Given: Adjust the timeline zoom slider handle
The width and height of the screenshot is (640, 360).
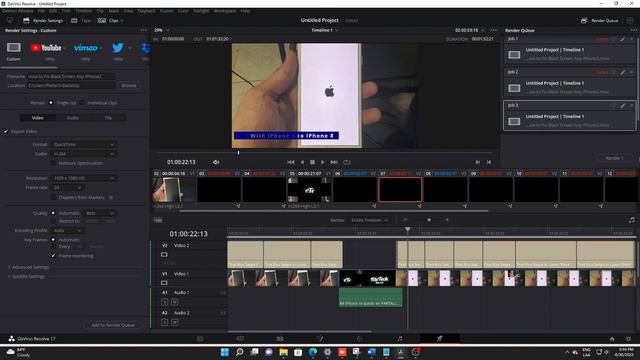Looking at the screenshot, I should [x=429, y=220].
